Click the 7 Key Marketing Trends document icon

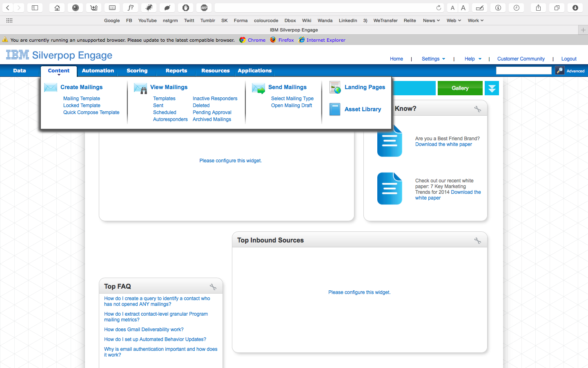[390, 188]
